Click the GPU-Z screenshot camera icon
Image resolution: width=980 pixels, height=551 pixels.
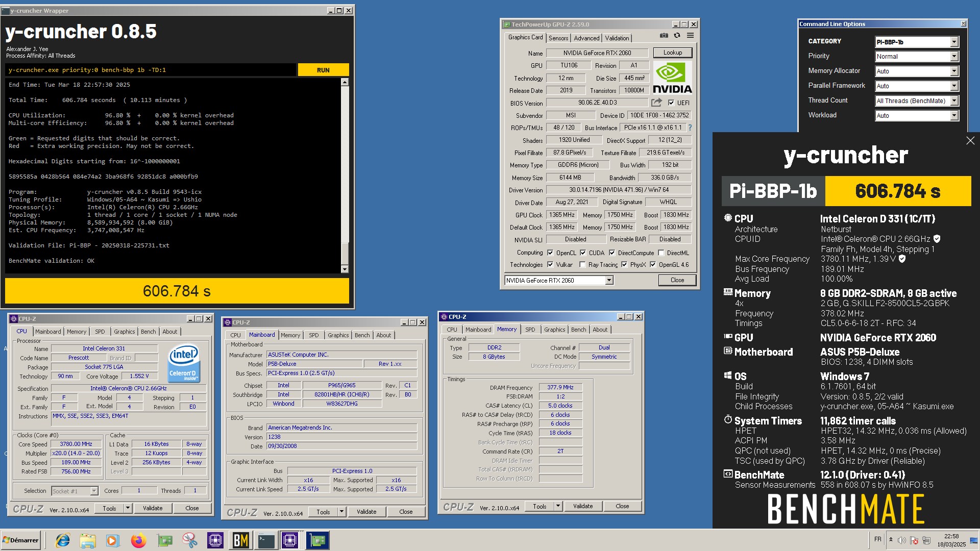pyautogui.click(x=664, y=36)
